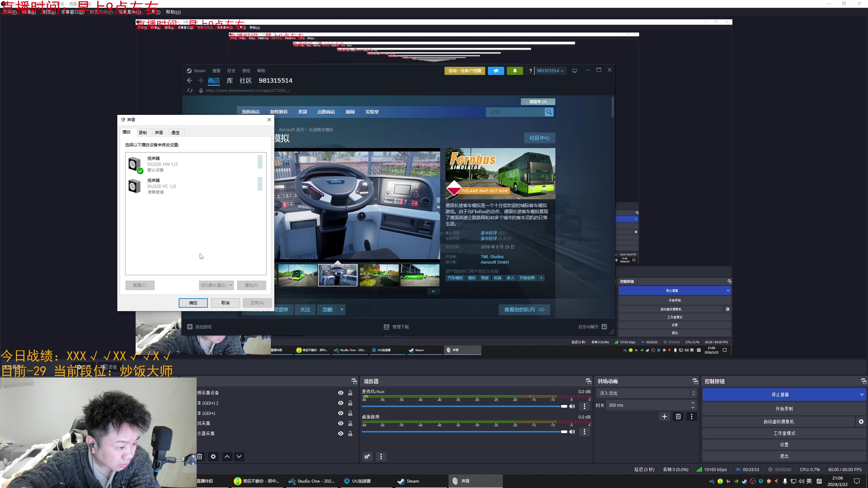Toggle visibility of the 频采集设备 source
This screenshot has width=868, height=488.
pos(341,393)
